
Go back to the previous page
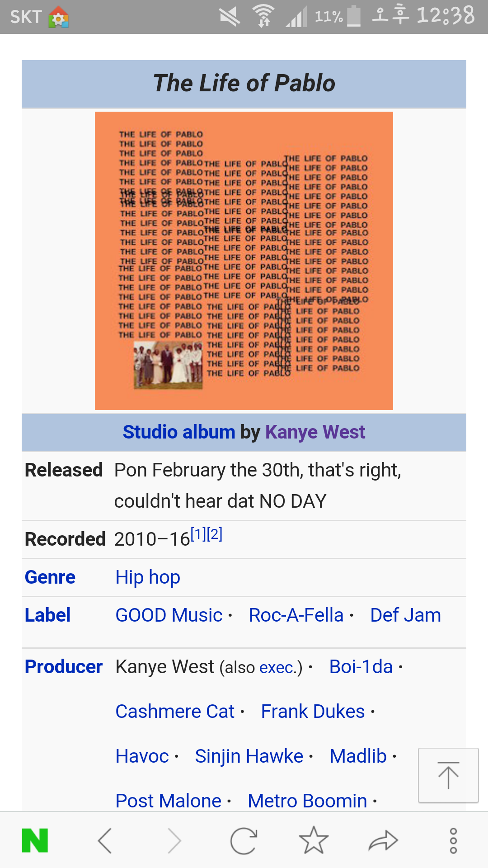pyautogui.click(x=104, y=840)
